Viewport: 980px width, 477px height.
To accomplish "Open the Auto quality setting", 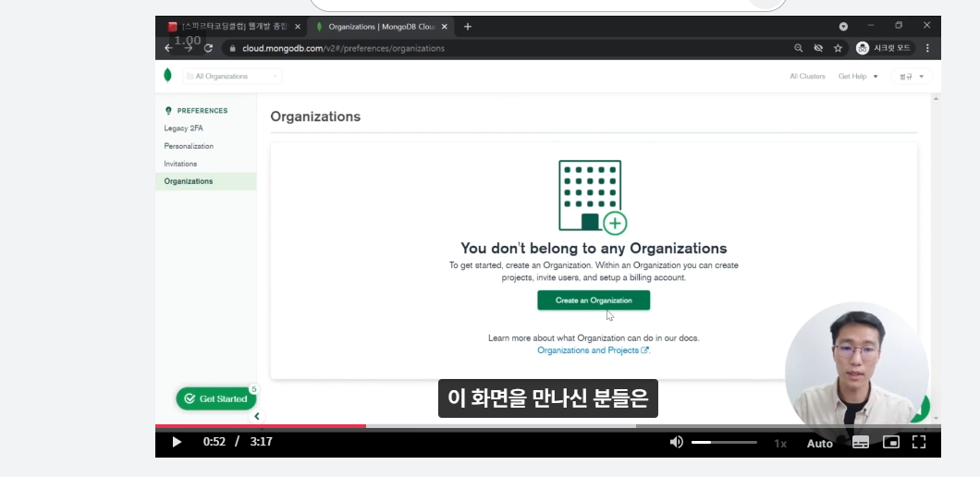I will click(x=819, y=443).
